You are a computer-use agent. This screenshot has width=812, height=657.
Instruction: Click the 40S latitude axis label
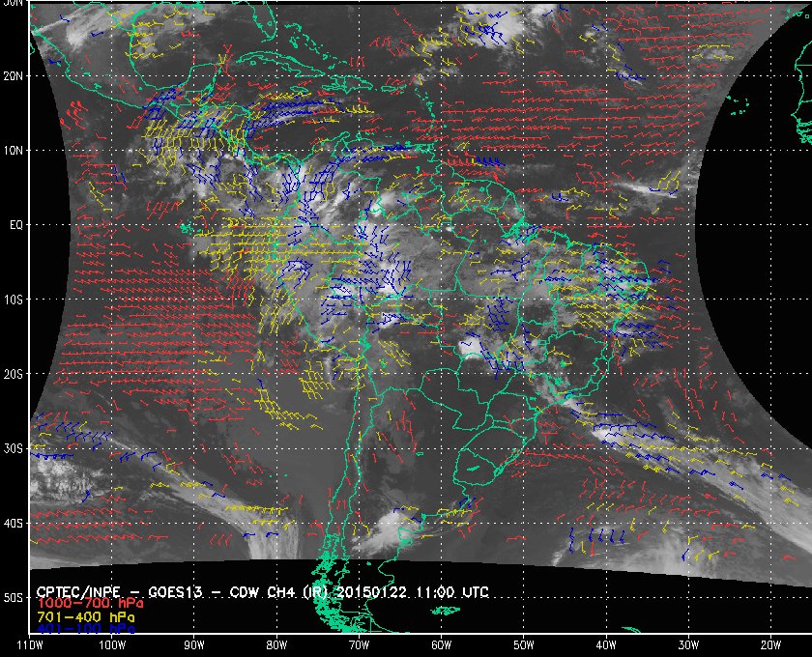(13, 523)
